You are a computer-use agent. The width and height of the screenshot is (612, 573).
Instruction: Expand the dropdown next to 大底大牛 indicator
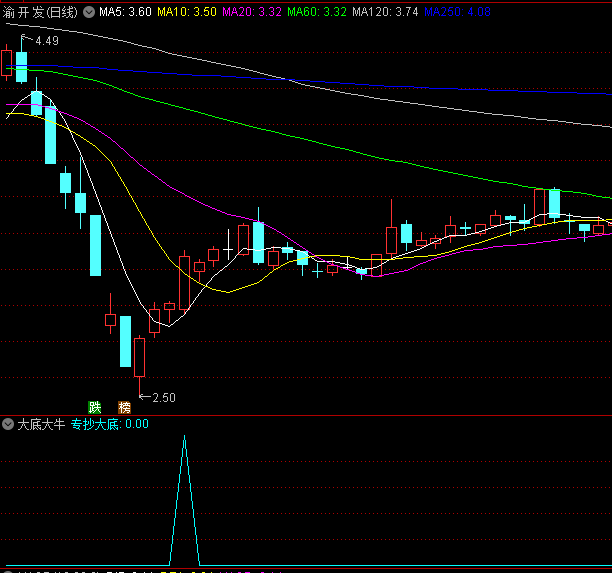coord(8,424)
